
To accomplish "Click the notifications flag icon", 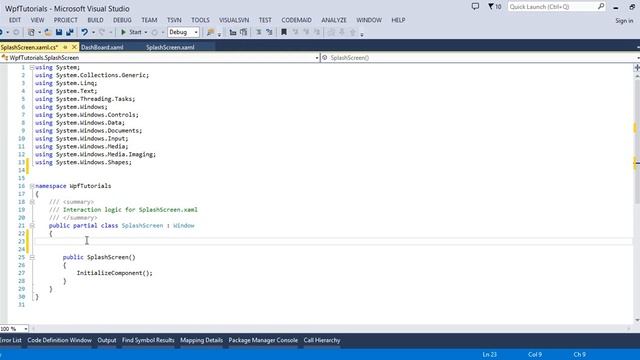I will (x=491, y=7).
